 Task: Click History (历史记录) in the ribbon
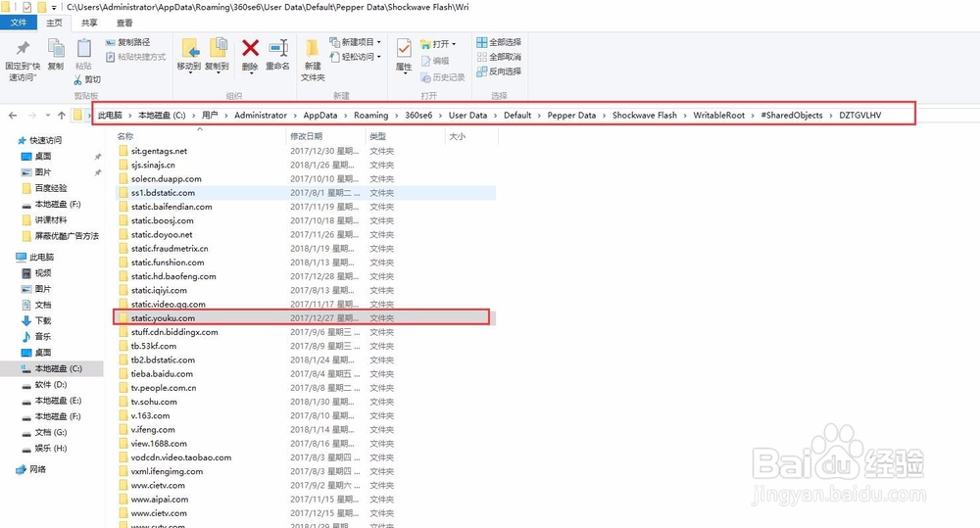(x=443, y=77)
